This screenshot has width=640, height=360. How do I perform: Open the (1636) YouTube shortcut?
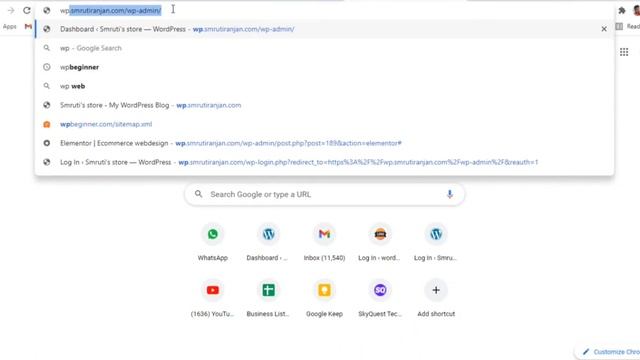pos(213,298)
